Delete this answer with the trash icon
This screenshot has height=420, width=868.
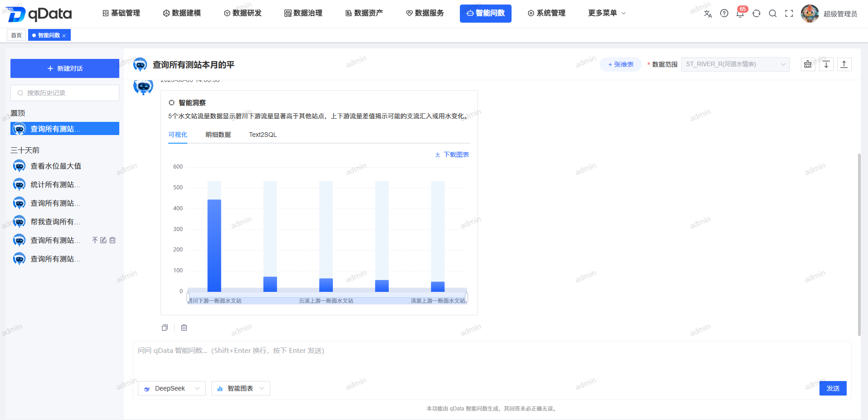pos(184,328)
